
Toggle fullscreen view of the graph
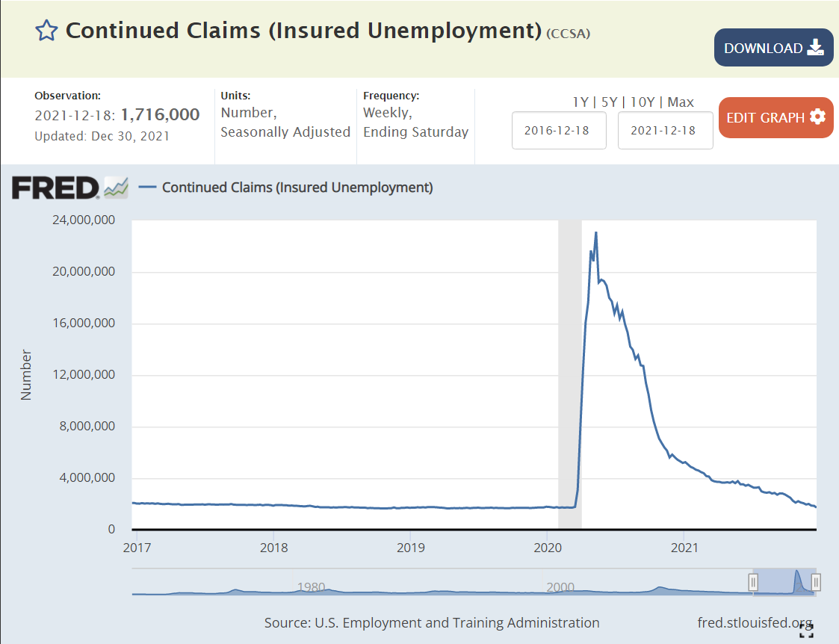[806, 630]
